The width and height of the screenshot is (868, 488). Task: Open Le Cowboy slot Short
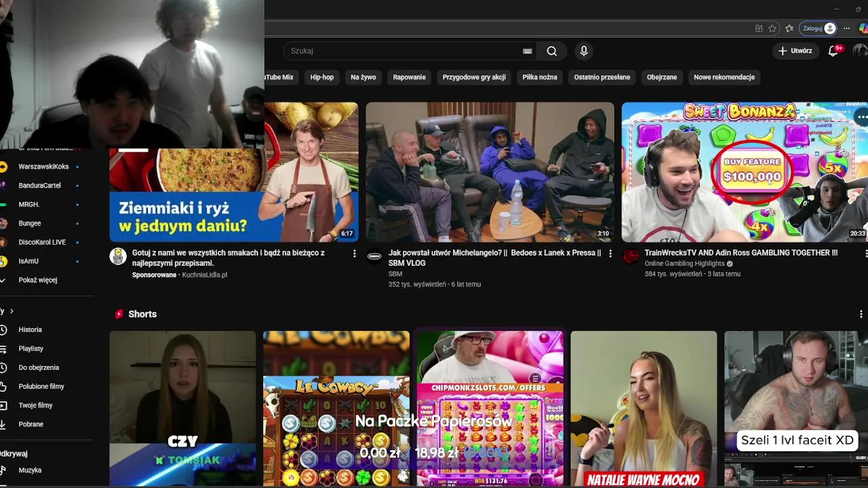pyautogui.click(x=336, y=409)
